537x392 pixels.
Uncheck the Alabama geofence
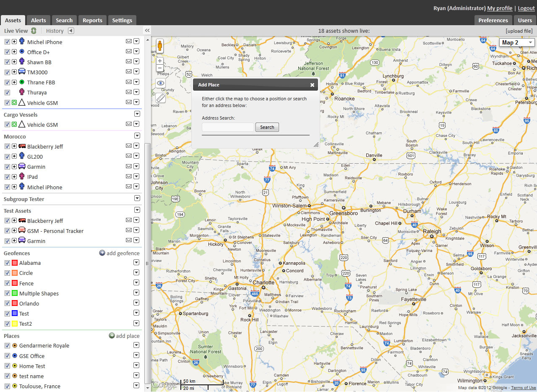point(7,262)
